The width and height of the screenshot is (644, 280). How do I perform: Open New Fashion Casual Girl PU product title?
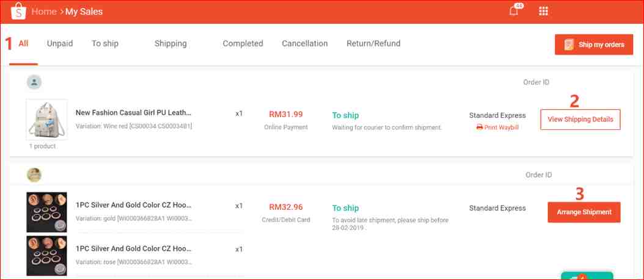tap(133, 113)
